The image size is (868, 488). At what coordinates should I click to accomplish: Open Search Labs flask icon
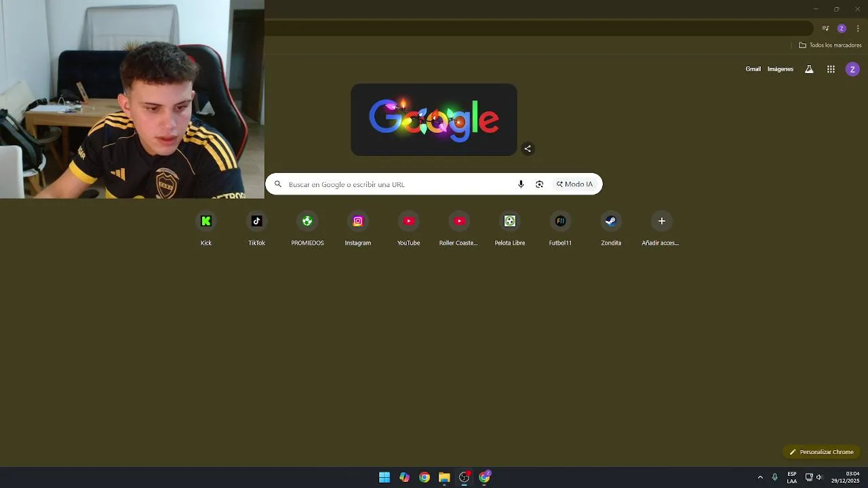point(809,69)
